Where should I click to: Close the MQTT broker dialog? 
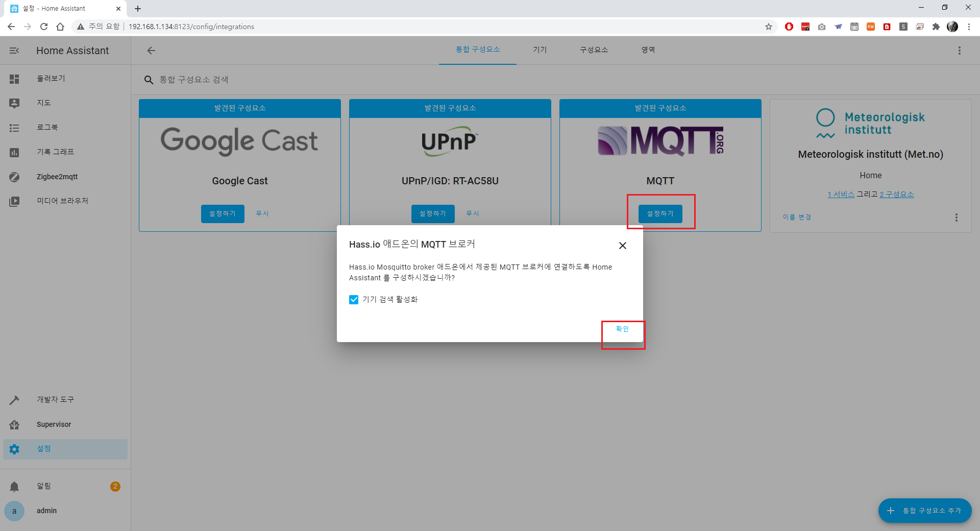pos(623,246)
